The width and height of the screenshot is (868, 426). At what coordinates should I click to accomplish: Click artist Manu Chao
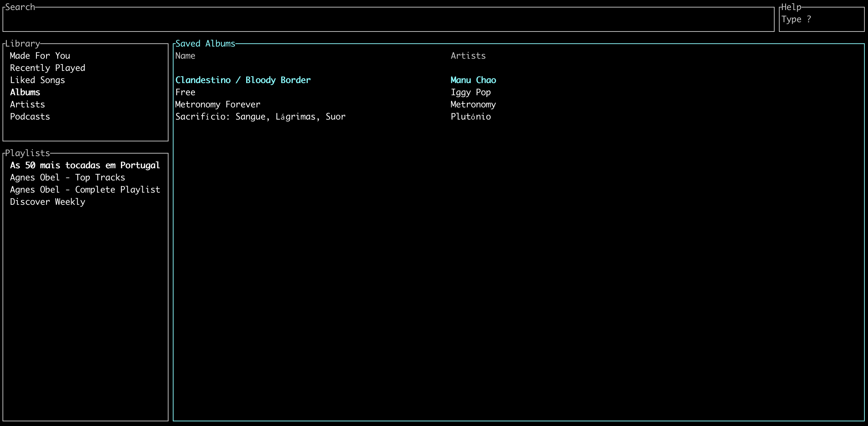click(x=473, y=80)
